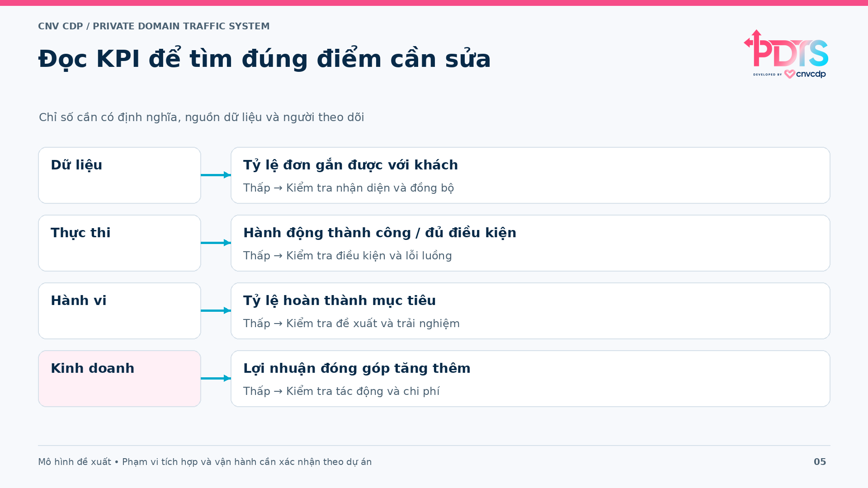Select the 'Dữ liệu' card

click(x=119, y=175)
